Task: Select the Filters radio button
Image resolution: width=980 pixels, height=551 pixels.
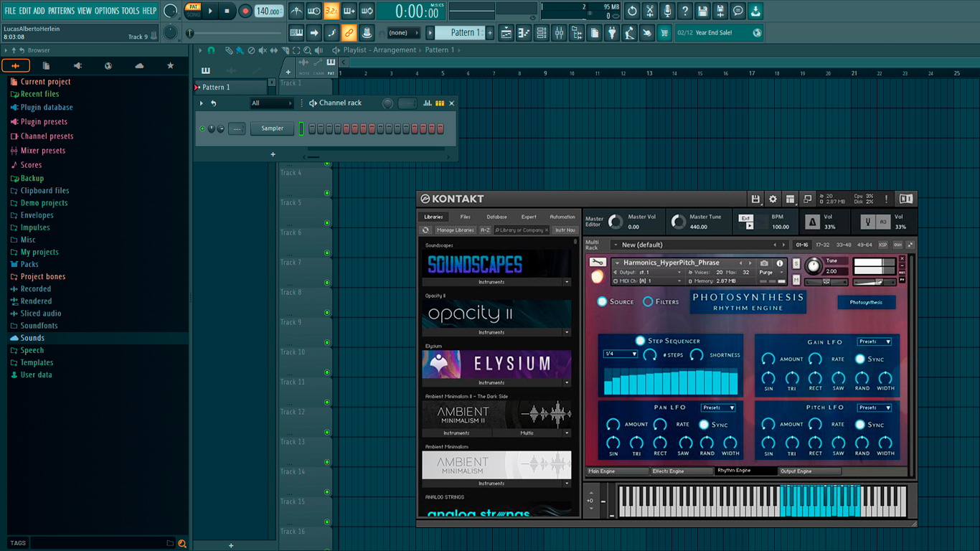Action: click(x=648, y=301)
